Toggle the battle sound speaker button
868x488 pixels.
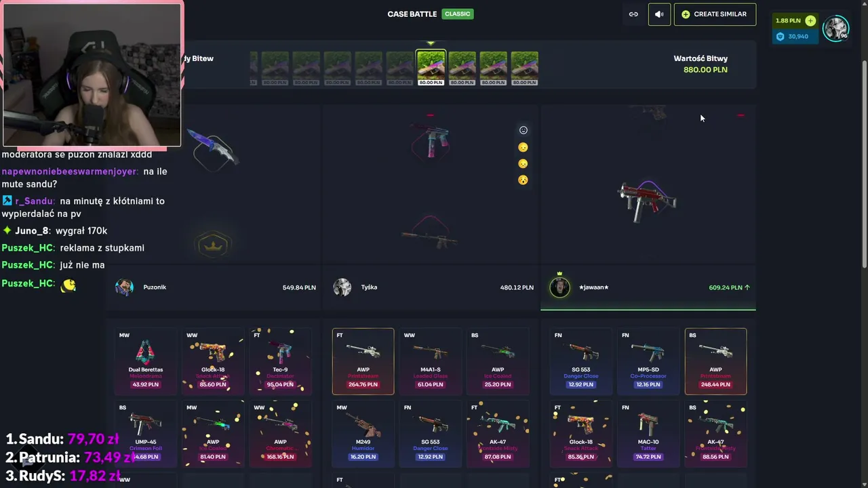(x=659, y=14)
